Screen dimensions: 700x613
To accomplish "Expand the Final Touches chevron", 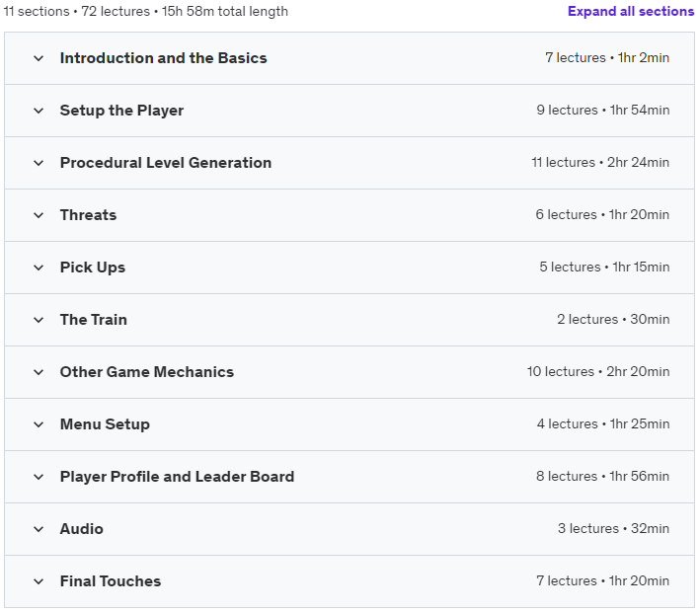I will coord(39,581).
